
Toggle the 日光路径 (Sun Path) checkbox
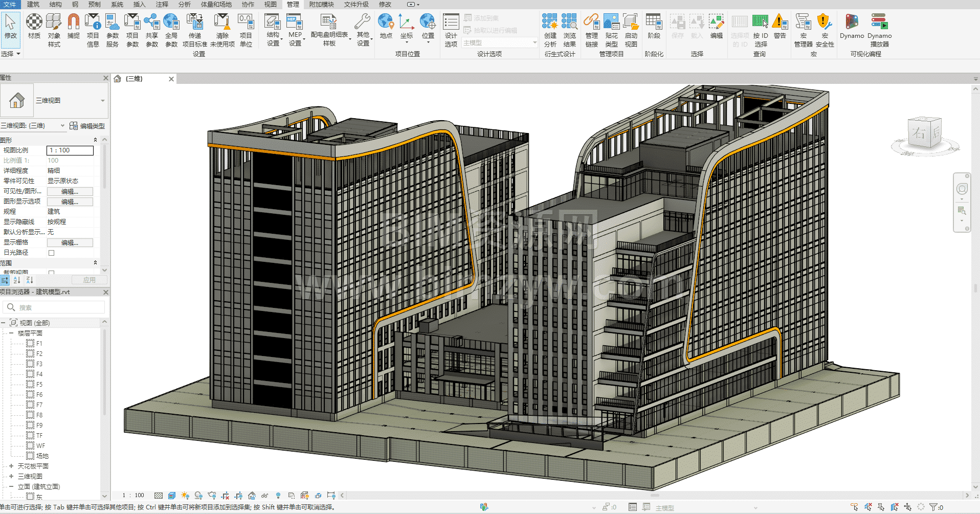coord(51,253)
